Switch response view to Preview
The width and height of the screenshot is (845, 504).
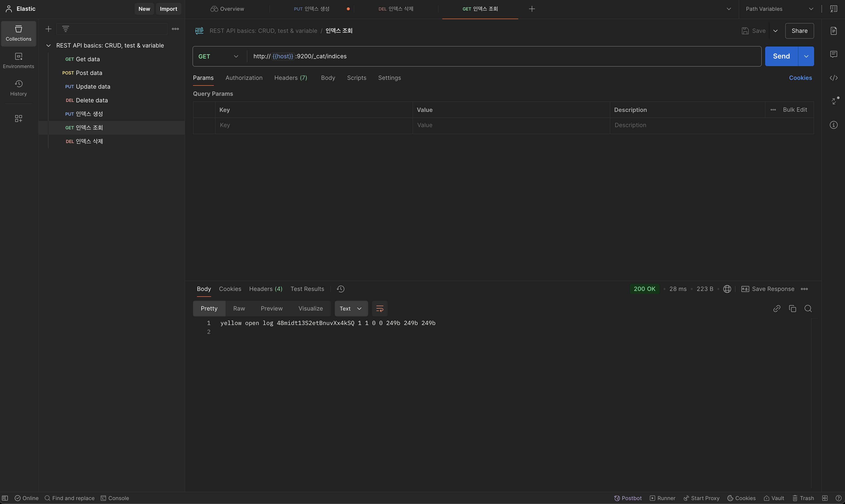click(271, 308)
